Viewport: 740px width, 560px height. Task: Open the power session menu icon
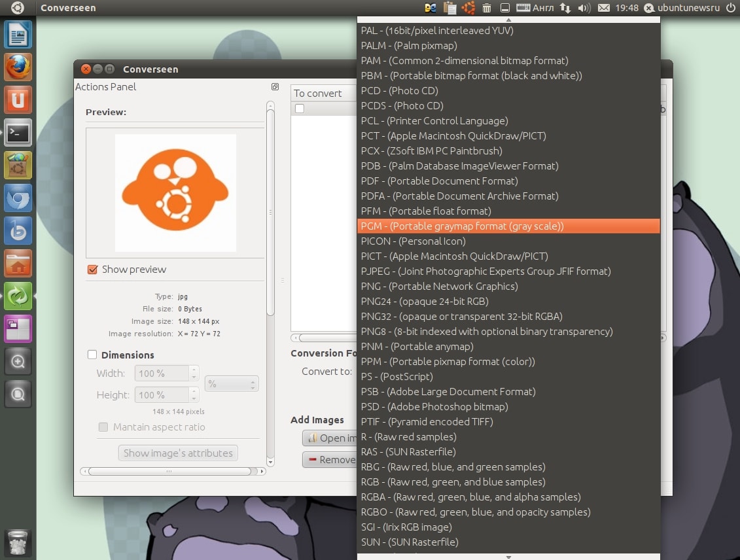731,8
